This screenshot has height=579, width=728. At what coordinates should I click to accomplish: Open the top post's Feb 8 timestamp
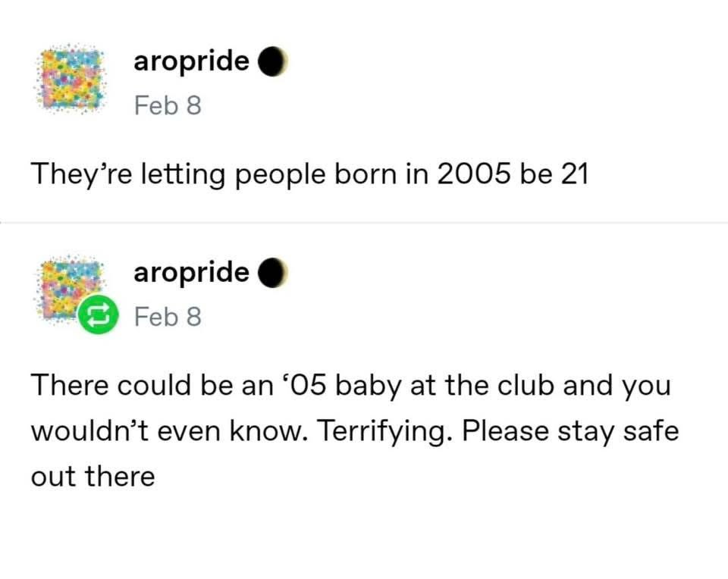(x=168, y=105)
